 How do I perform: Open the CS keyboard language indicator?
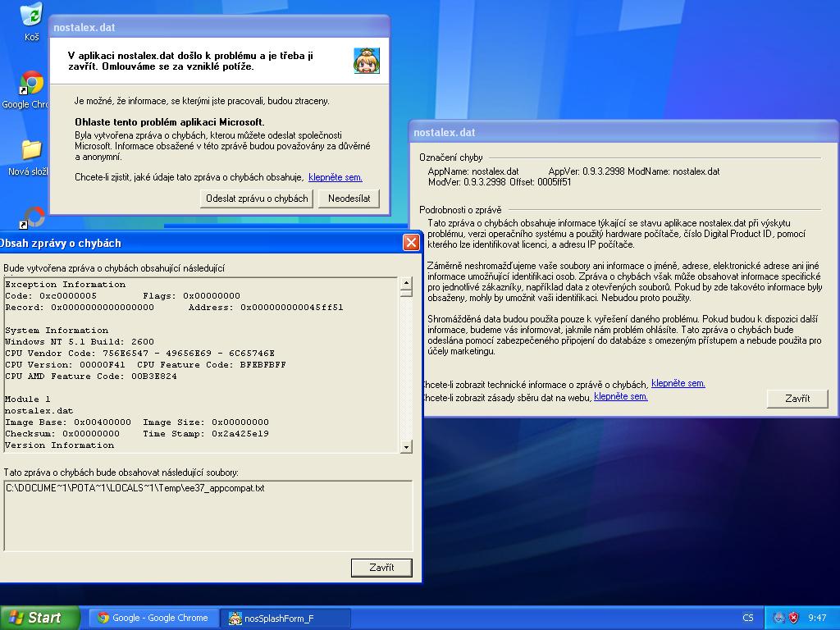748,618
